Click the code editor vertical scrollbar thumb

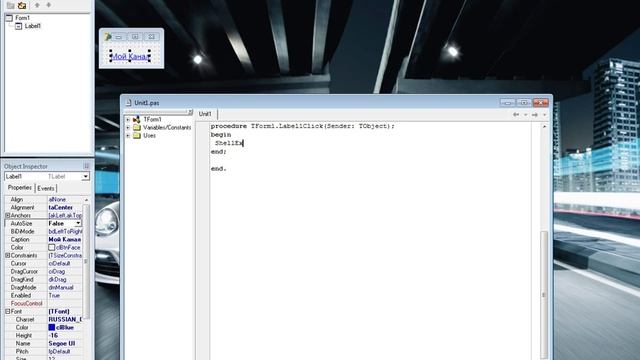(x=544, y=295)
